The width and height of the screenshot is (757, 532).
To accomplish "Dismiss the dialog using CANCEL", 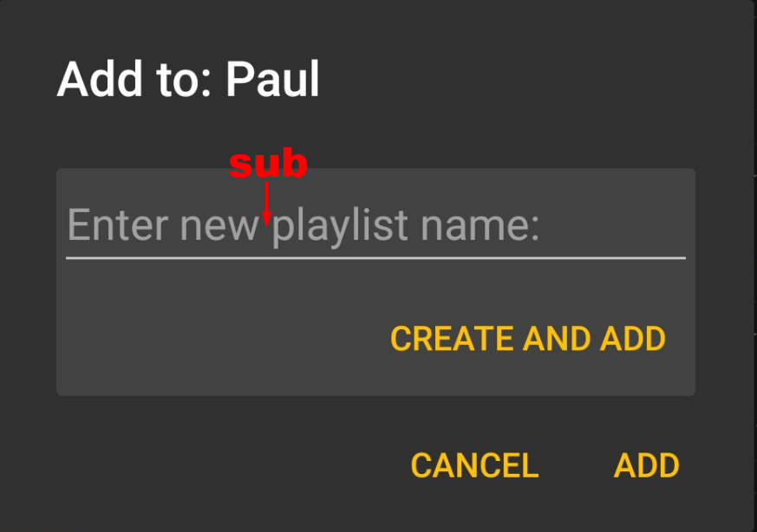I will point(474,466).
